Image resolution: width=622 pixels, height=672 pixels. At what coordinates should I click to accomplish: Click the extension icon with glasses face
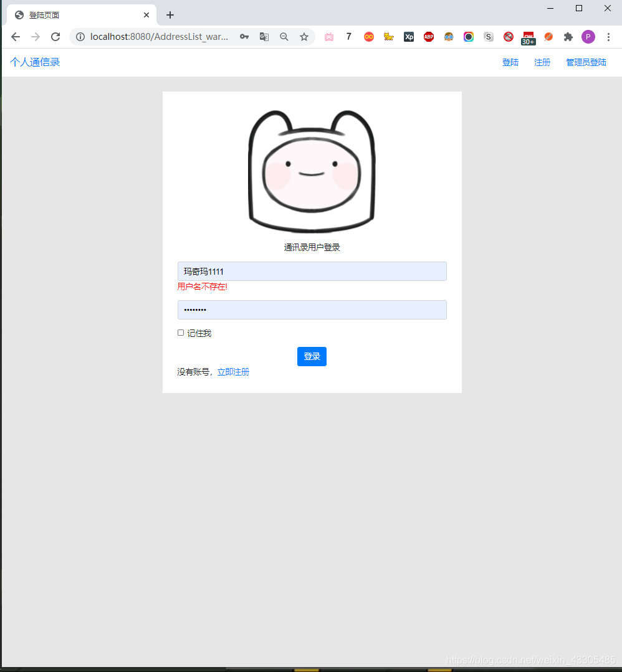pyautogui.click(x=449, y=37)
